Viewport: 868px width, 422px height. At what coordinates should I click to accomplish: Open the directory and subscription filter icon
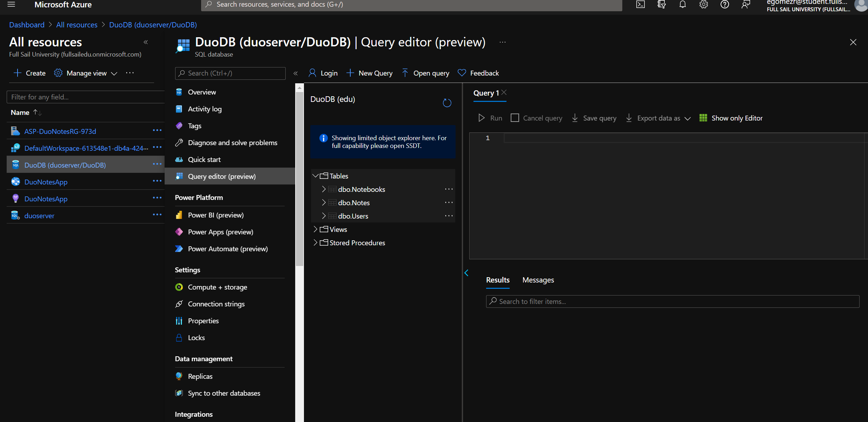(x=661, y=5)
